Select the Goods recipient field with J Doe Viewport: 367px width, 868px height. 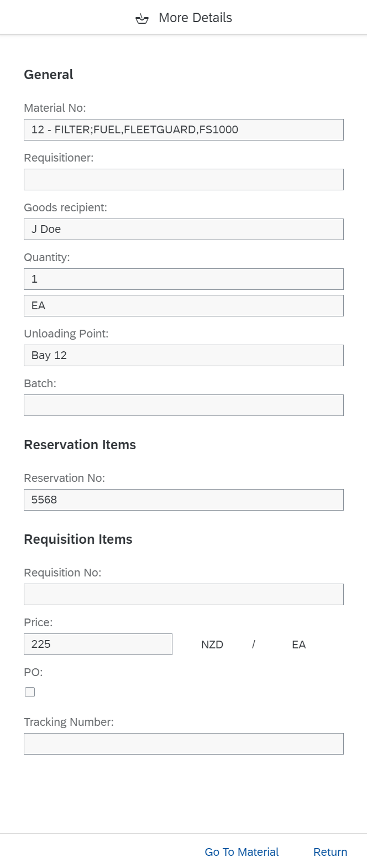[183, 229]
